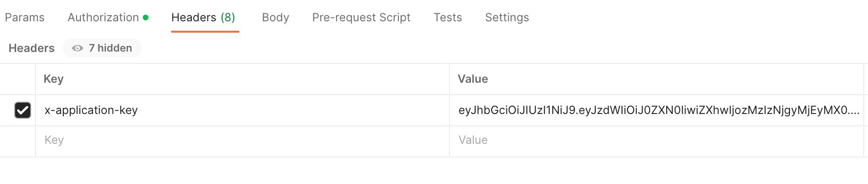Uncheck the x-application-key header checkbox

(23, 110)
